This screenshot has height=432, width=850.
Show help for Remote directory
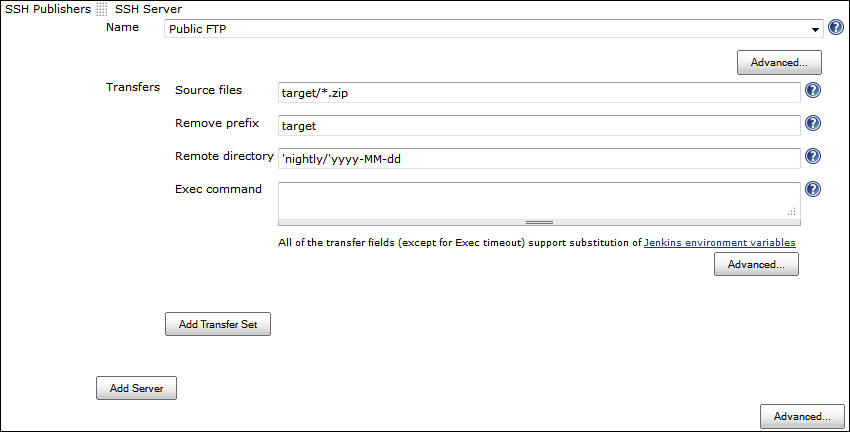(x=813, y=157)
